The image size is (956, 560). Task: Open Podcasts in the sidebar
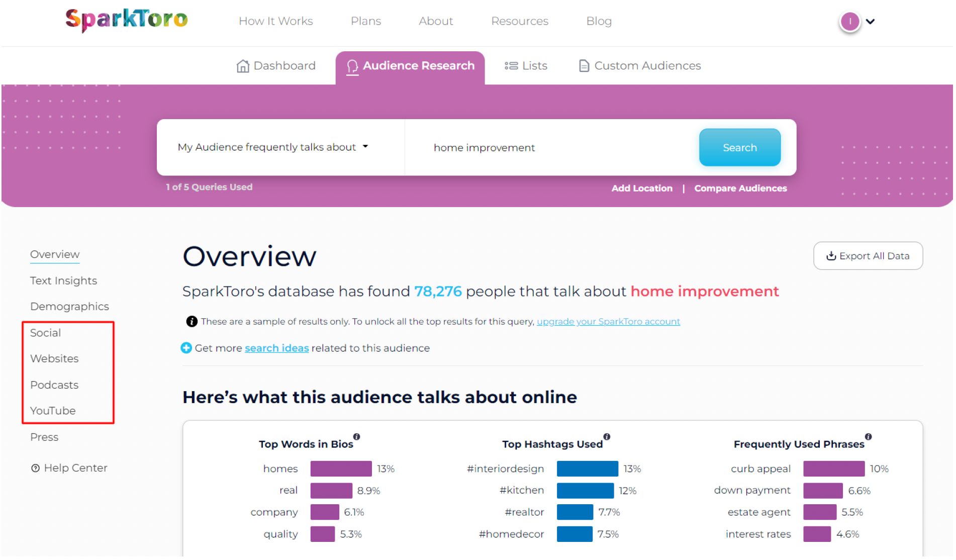(54, 385)
